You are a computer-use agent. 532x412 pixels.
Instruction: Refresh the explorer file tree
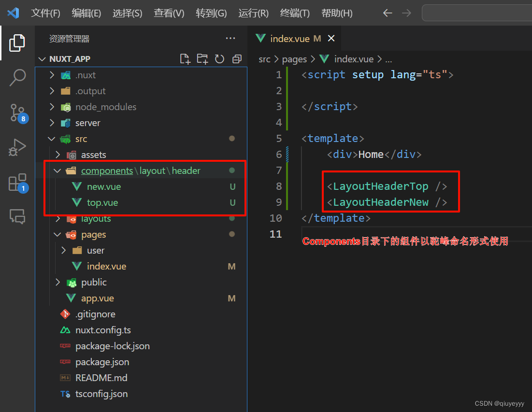point(219,59)
